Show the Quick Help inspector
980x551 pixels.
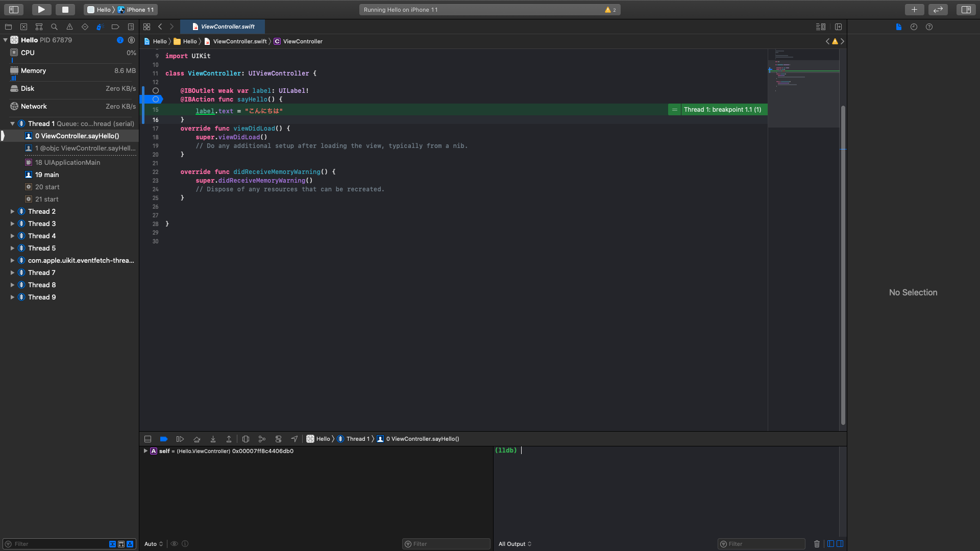[929, 27]
